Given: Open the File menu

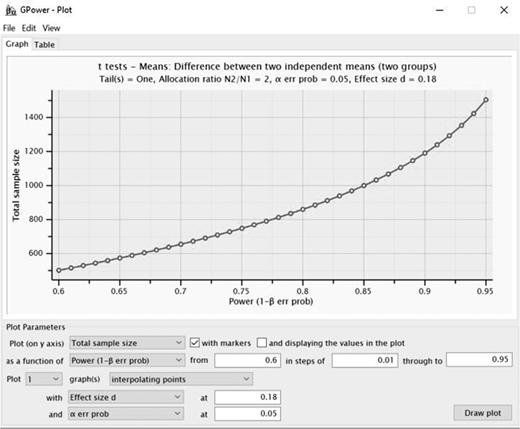Looking at the screenshot, I should pyautogui.click(x=9, y=28).
